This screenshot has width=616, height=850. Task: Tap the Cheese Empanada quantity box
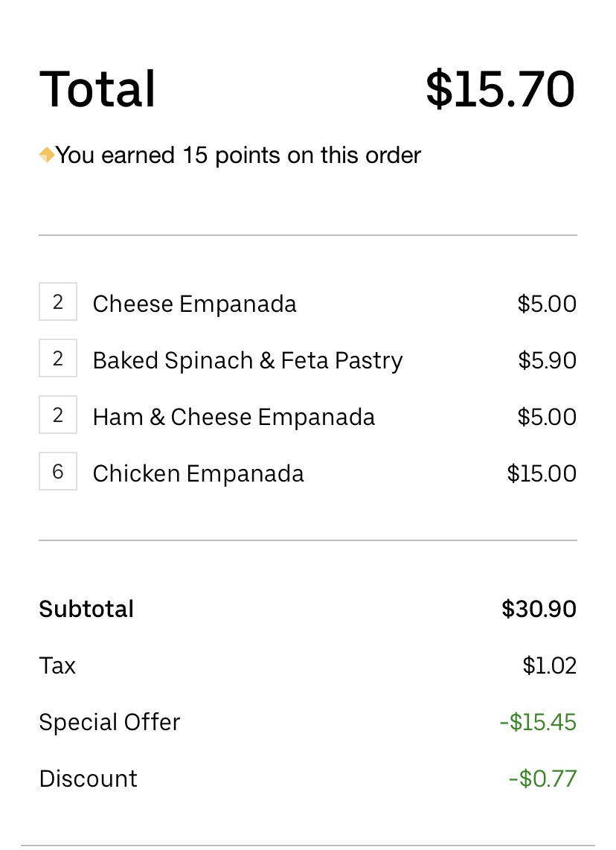(58, 303)
